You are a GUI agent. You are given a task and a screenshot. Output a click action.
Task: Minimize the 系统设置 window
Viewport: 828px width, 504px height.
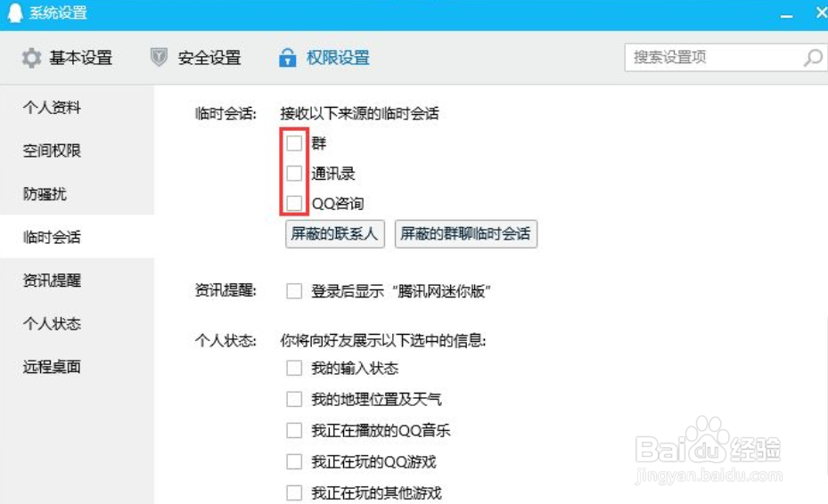click(786, 16)
